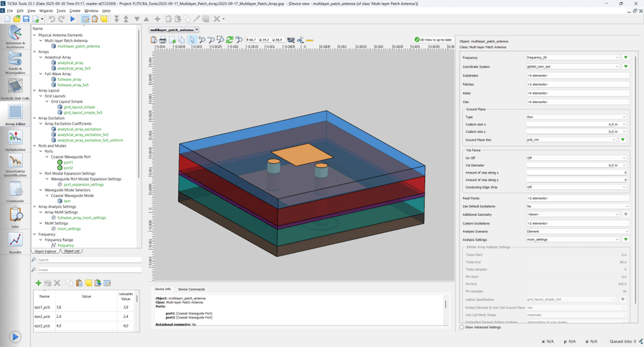The image size is (644, 347).
Task: Click the Search input field
Action: (x=89, y=259)
